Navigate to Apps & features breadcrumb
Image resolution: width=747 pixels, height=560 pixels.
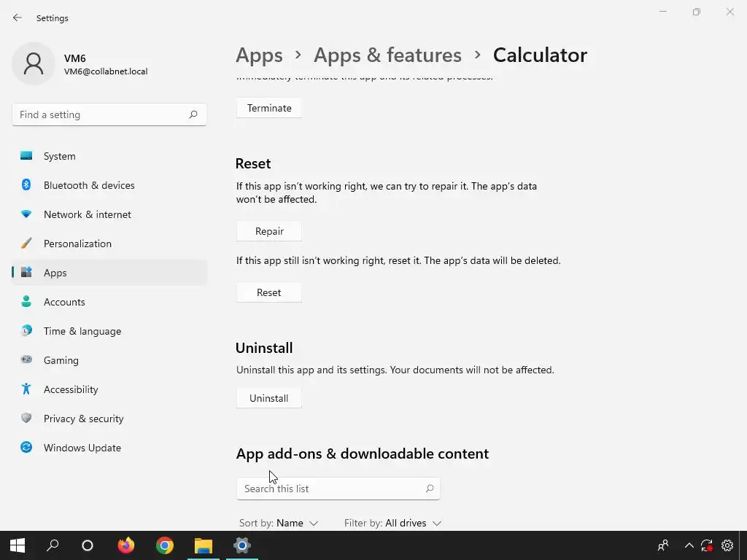tap(387, 55)
